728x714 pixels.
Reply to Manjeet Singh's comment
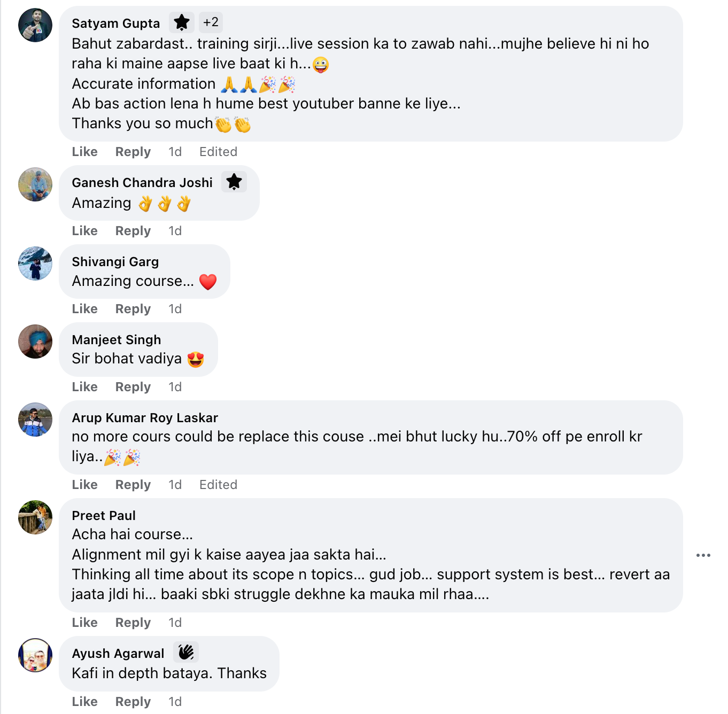[133, 387]
